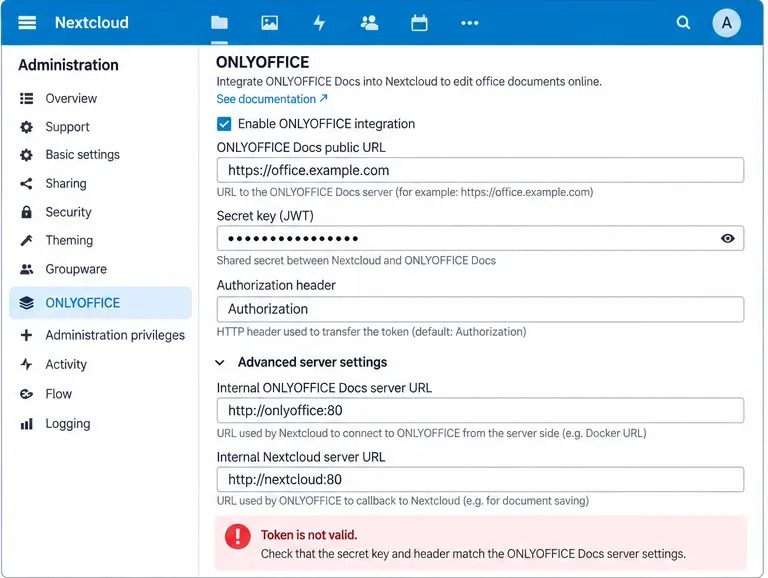
Task: Open Theming settings section
Action: tap(100, 241)
